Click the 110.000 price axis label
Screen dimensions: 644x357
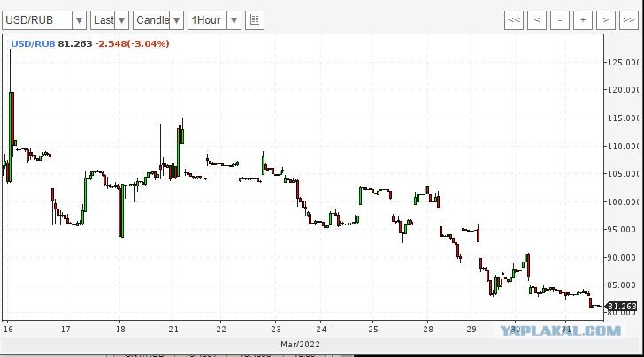(x=623, y=146)
